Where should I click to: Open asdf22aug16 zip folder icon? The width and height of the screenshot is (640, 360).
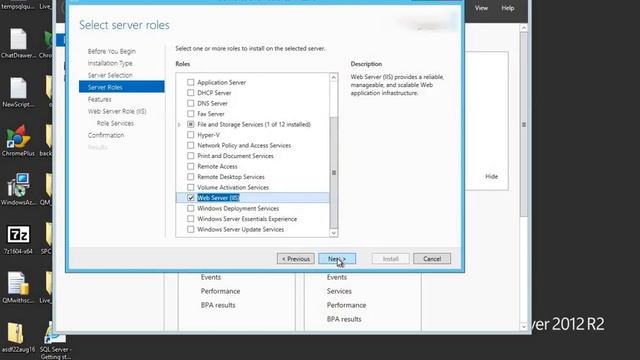(18, 338)
